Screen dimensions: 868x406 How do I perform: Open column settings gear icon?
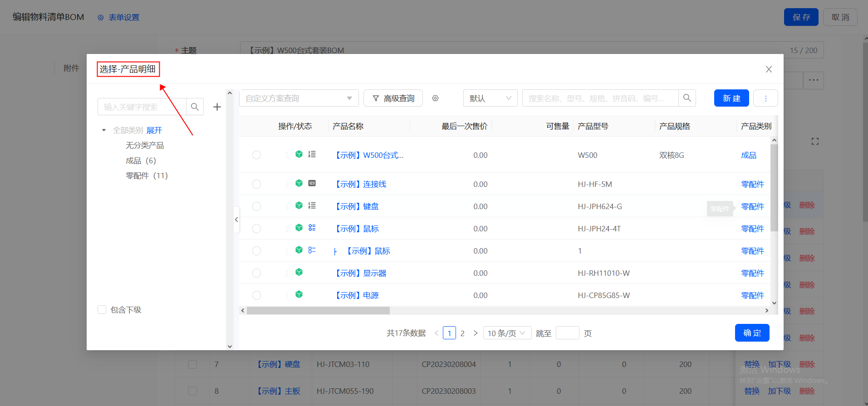point(435,98)
